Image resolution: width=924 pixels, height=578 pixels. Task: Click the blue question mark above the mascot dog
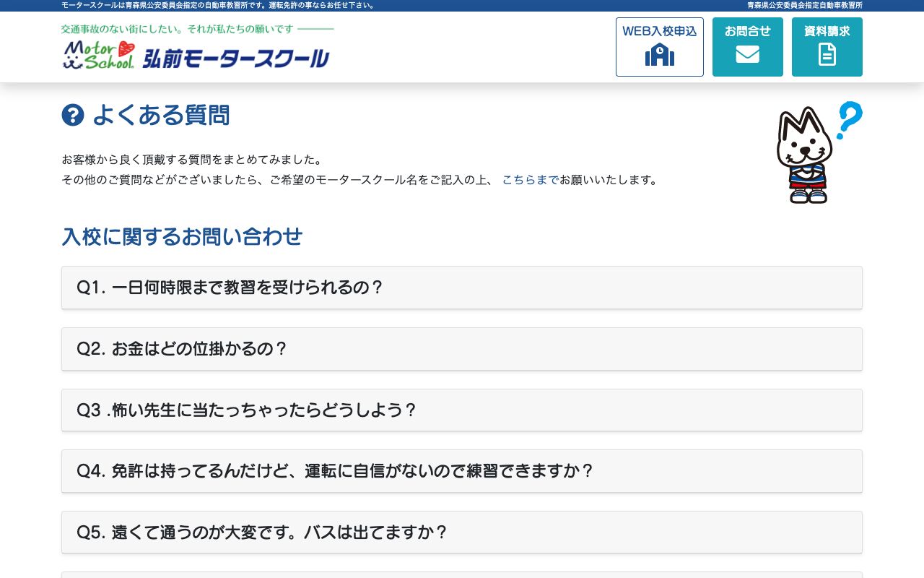(x=849, y=119)
